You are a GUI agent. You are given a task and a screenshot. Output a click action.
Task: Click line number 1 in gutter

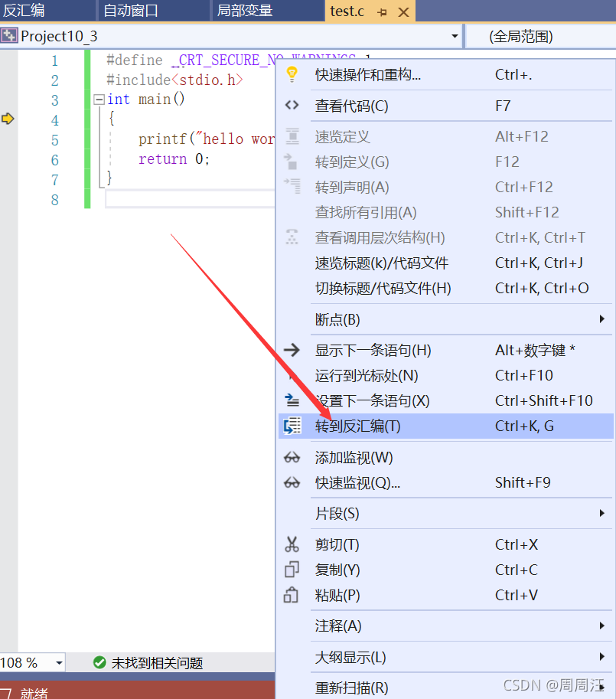pyautogui.click(x=54, y=60)
